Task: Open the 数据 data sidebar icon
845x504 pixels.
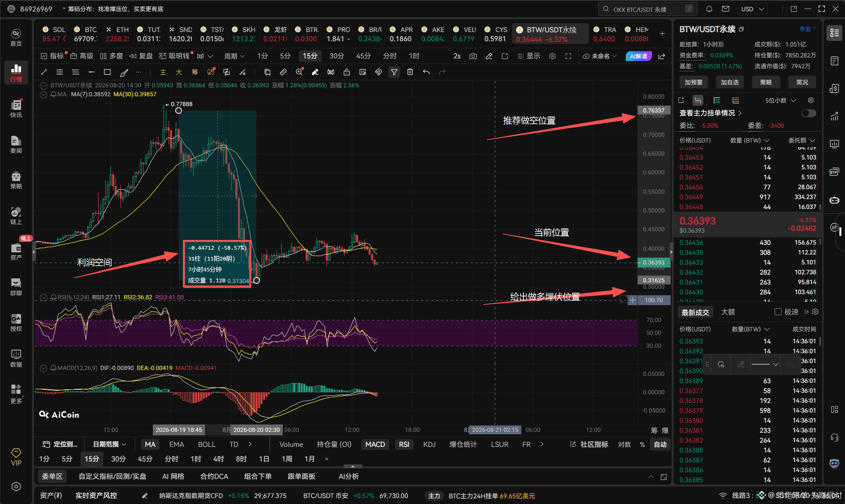Action: pos(16,358)
